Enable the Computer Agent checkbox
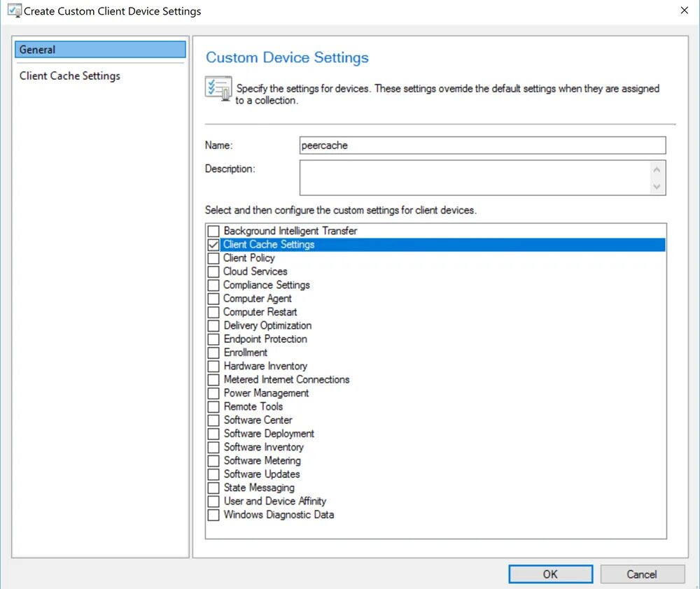700x589 pixels. pyautogui.click(x=213, y=299)
